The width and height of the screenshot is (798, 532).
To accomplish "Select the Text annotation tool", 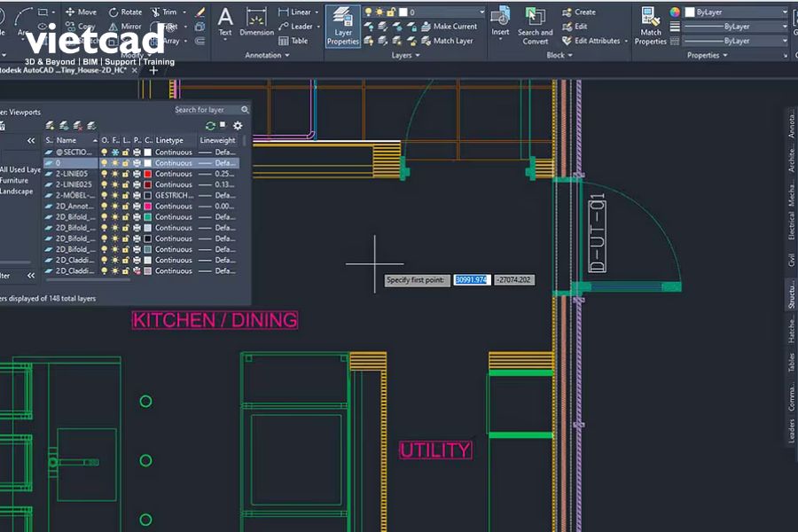I will 225,22.
